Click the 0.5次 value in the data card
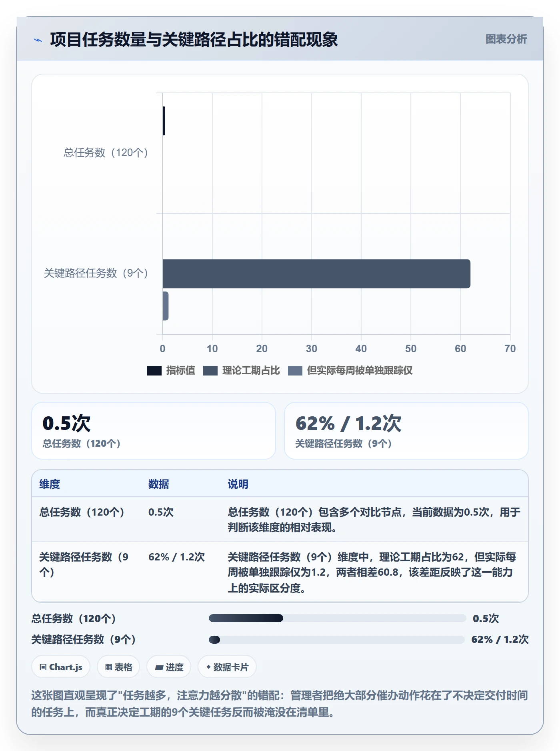 [66, 424]
